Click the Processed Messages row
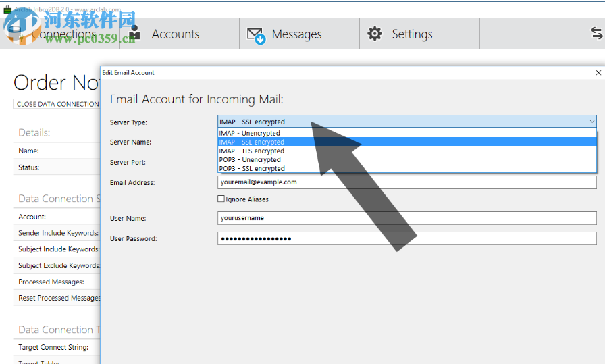605x364 pixels. [57, 282]
